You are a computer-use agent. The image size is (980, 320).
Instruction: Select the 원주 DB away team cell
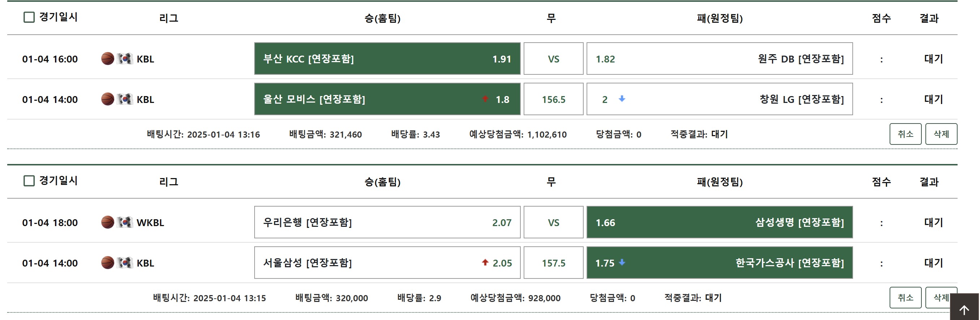(x=719, y=59)
